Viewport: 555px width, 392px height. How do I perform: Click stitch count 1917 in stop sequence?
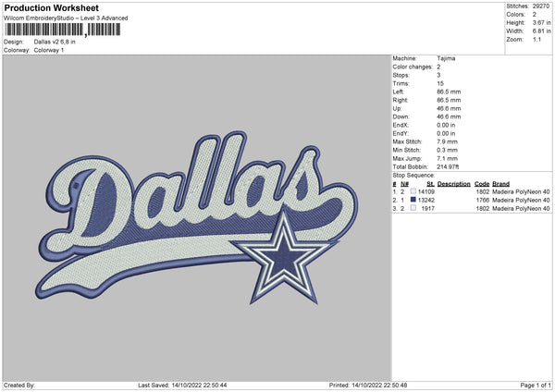coord(428,209)
